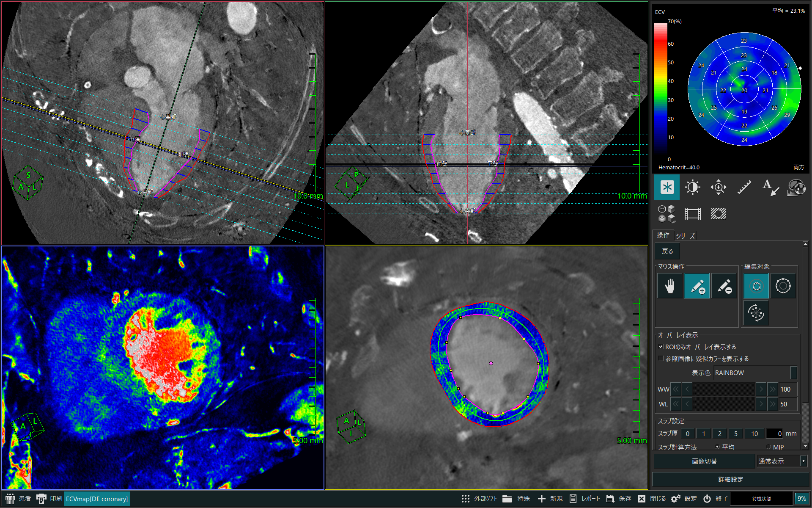Select the MIP slab calculation radio

768,447
